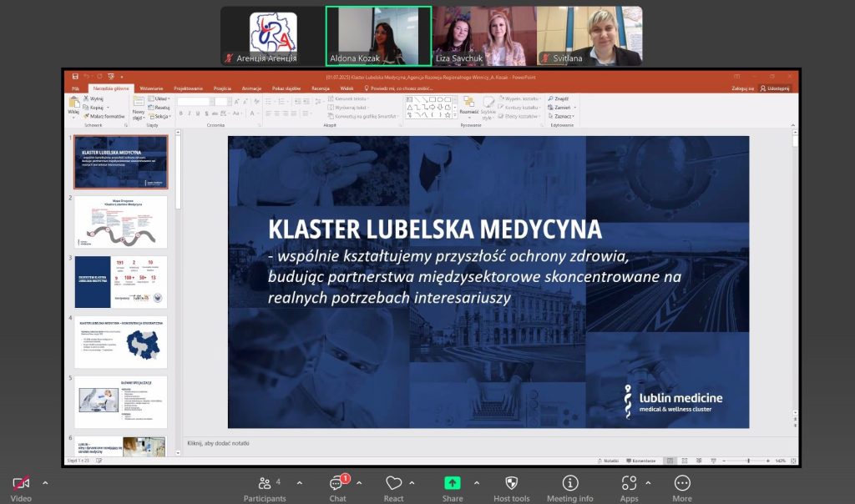Open the Participants panel

(x=264, y=484)
